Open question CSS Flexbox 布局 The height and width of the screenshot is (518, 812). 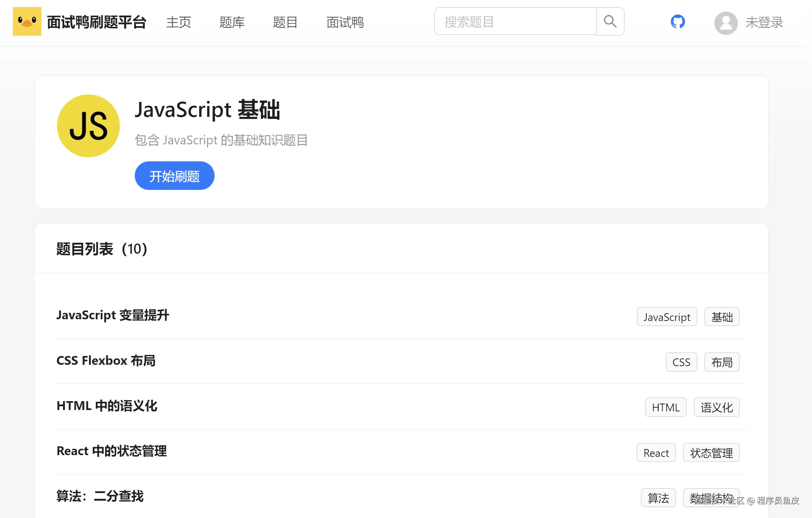[x=106, y=361]
